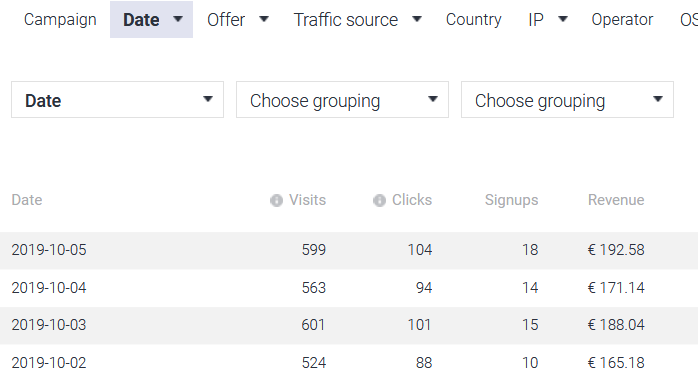Open the first Date grouping combo box

click(x=118, y=100)
